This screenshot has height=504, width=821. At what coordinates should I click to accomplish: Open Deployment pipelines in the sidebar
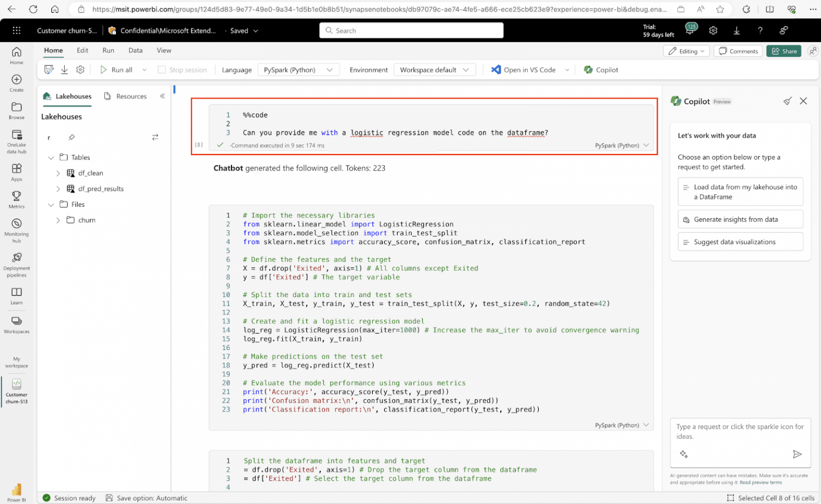(x=16, y=264)
